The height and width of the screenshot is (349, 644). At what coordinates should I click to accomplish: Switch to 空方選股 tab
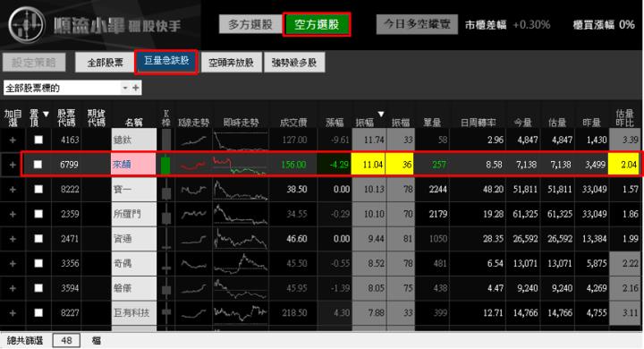click(317, 24)
